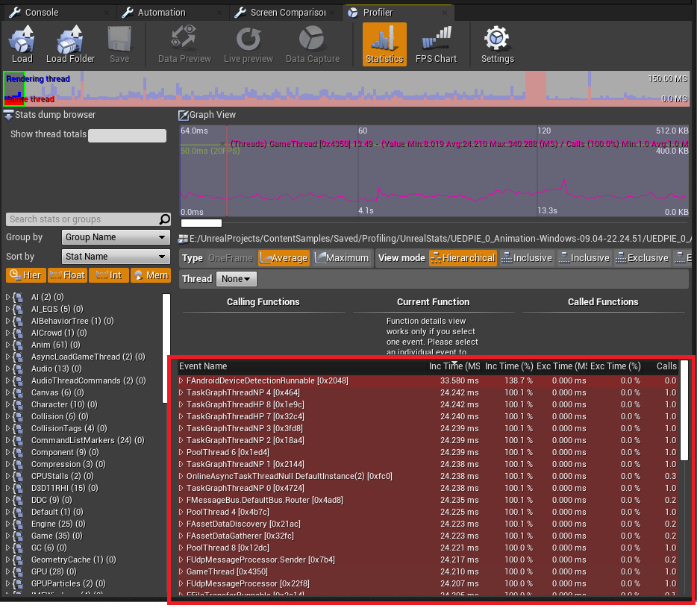Screen dimensions: 700x611
Task: Click the Audio group braces icon
Action: [19, 369]
